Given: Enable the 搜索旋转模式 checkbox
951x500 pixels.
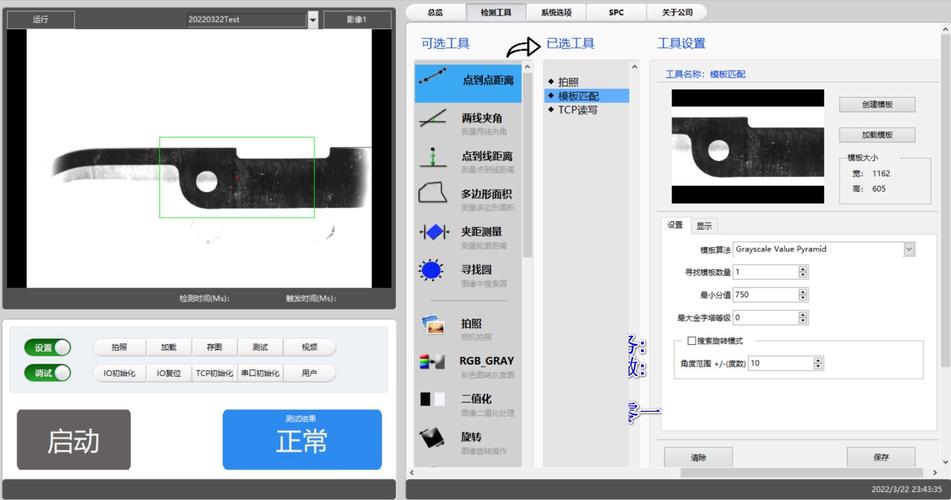Looking at the screenshot, I should (691, 341).
